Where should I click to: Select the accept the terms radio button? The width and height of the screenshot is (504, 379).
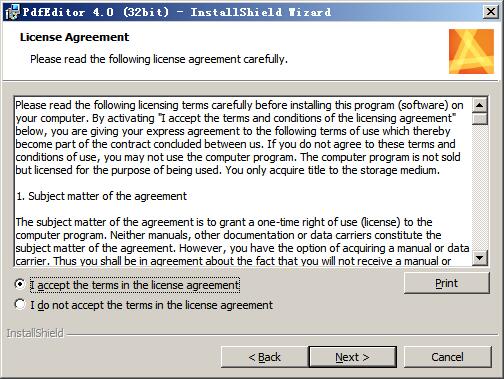(20, 284)
